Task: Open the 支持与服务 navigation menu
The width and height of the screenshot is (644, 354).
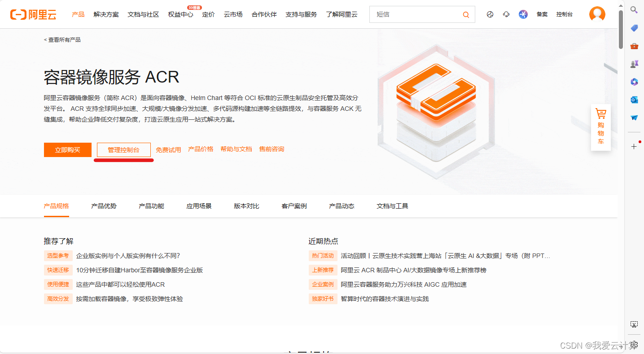Action: (301, 14)
